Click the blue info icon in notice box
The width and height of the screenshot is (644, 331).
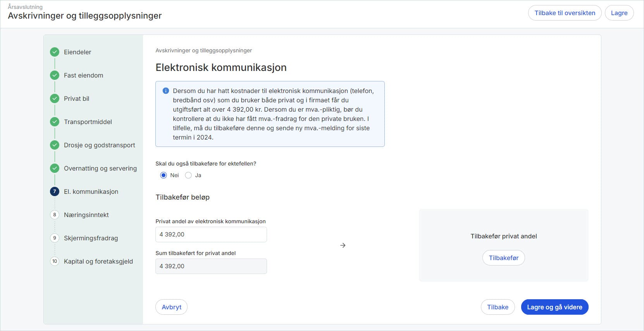coord(166,91)
